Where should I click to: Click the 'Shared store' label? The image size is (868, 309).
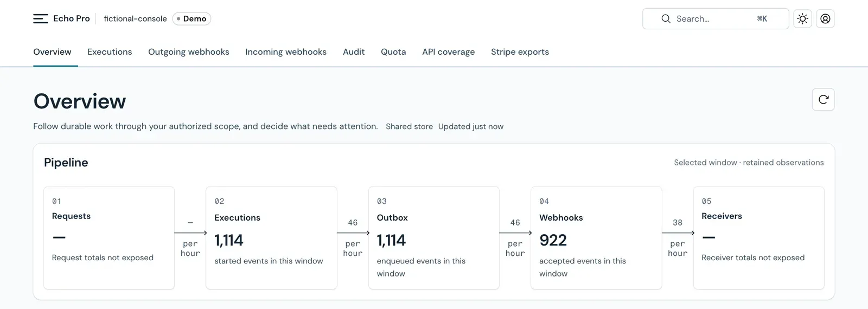point(409,126)
